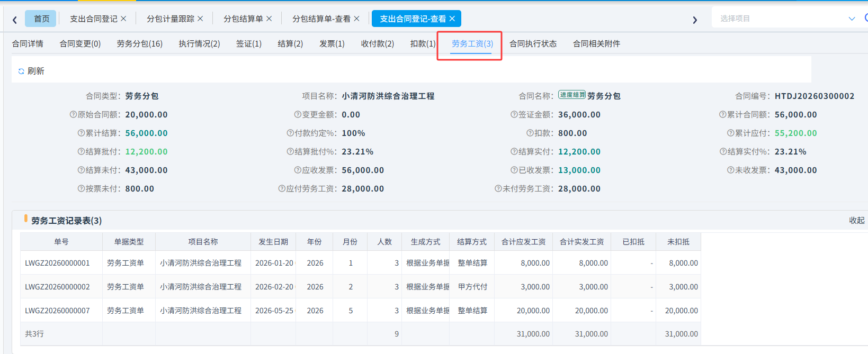The image size is (868, 354).
Task: Collapse the table with 收起
Action: 857,221
